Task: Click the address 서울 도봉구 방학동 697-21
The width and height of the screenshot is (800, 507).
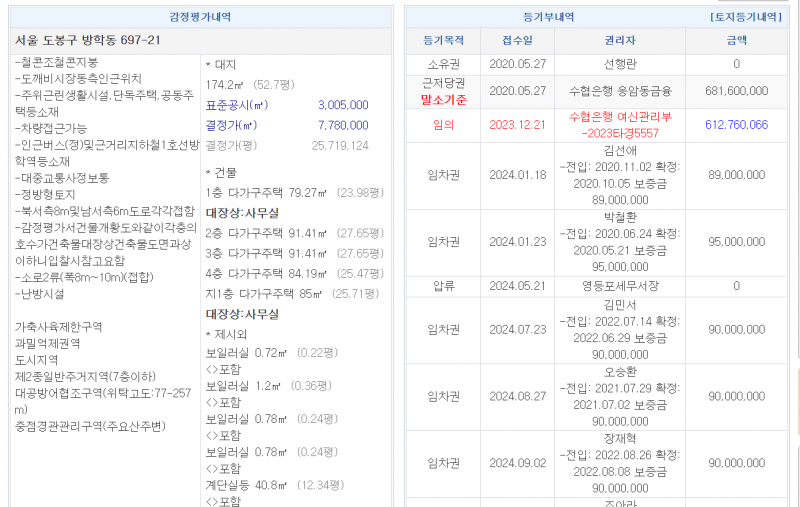Action: [88, 40]
